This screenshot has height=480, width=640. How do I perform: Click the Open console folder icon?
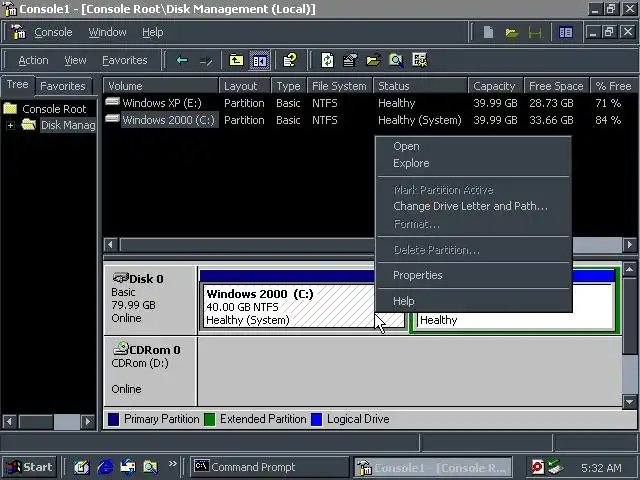click(x=511, y=32)
